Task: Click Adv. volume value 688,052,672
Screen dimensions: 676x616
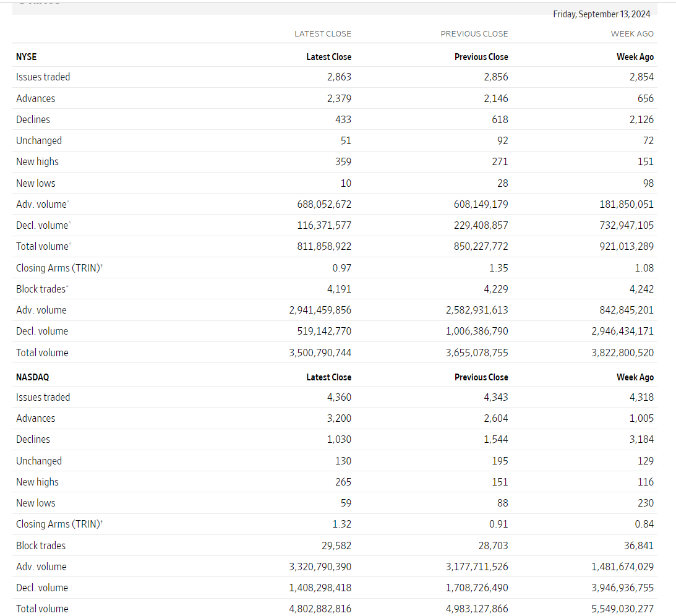Action: click(324, 204)
